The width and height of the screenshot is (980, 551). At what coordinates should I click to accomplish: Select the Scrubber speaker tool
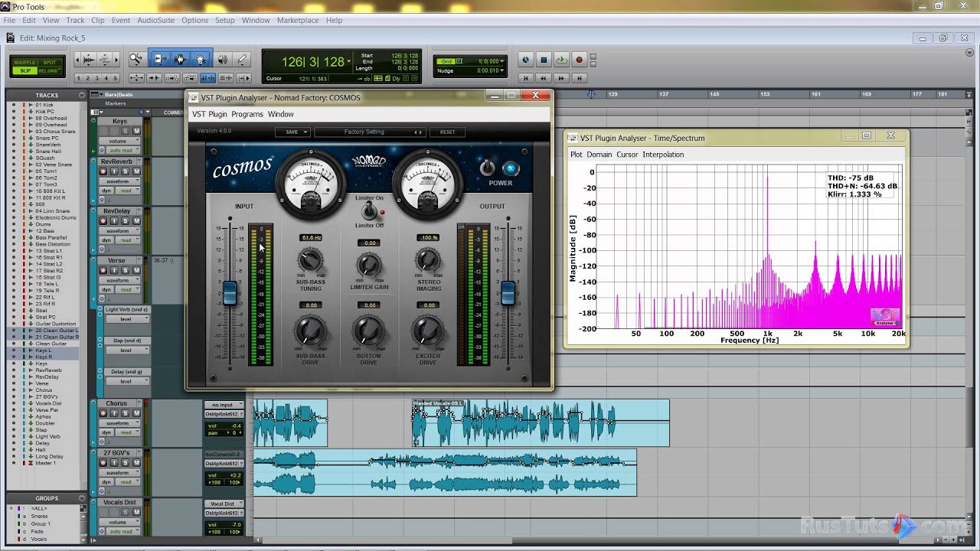click(223, 59)
